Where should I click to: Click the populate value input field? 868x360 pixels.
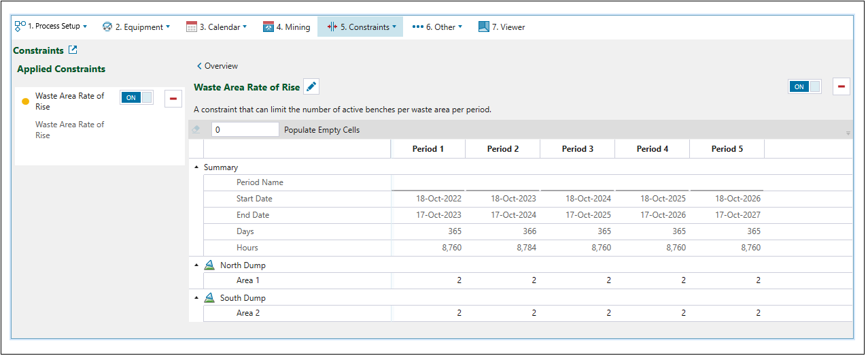245,129
